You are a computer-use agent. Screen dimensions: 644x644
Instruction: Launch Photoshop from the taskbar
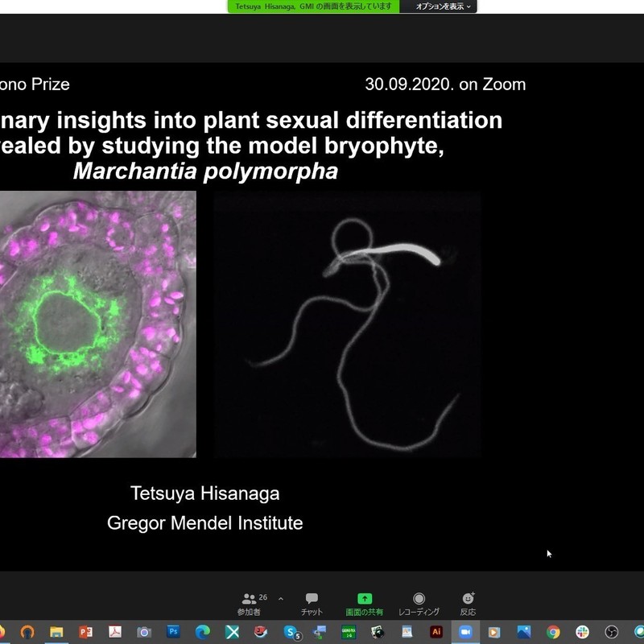coord(173,632)
